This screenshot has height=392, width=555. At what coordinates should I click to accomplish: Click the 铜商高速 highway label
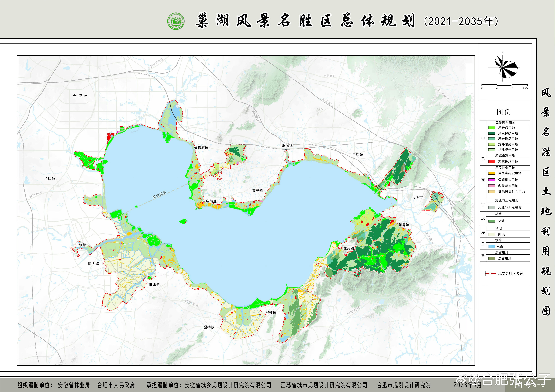point(192,304)
